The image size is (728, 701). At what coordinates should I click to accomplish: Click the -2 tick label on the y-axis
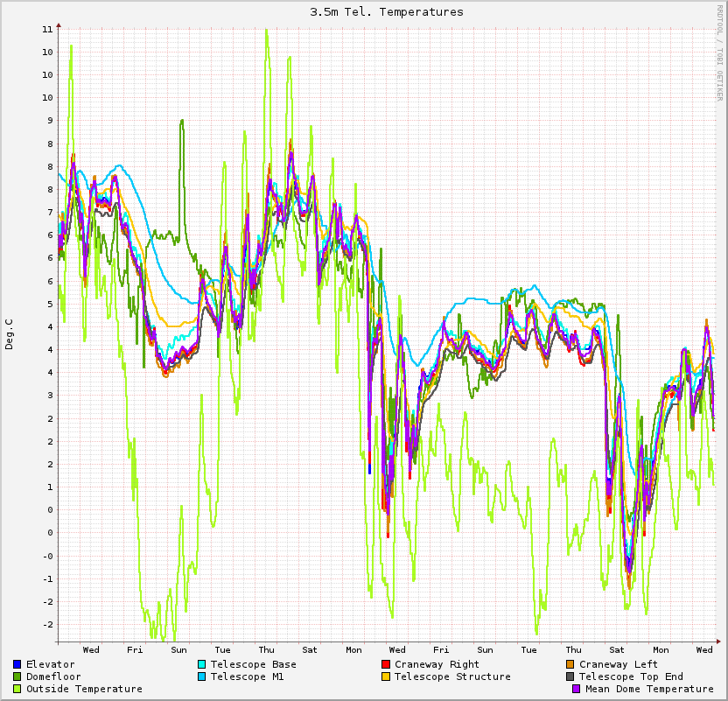47,624
